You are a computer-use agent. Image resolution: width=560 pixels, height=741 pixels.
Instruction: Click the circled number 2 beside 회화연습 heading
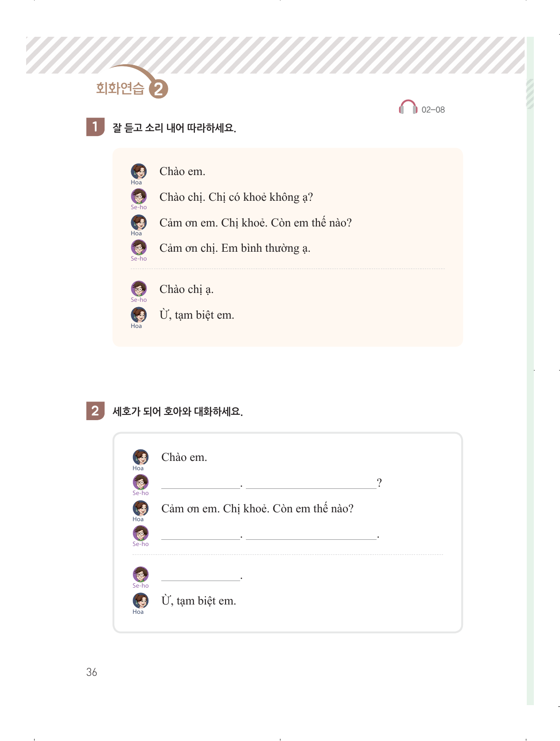pos(158,89)
